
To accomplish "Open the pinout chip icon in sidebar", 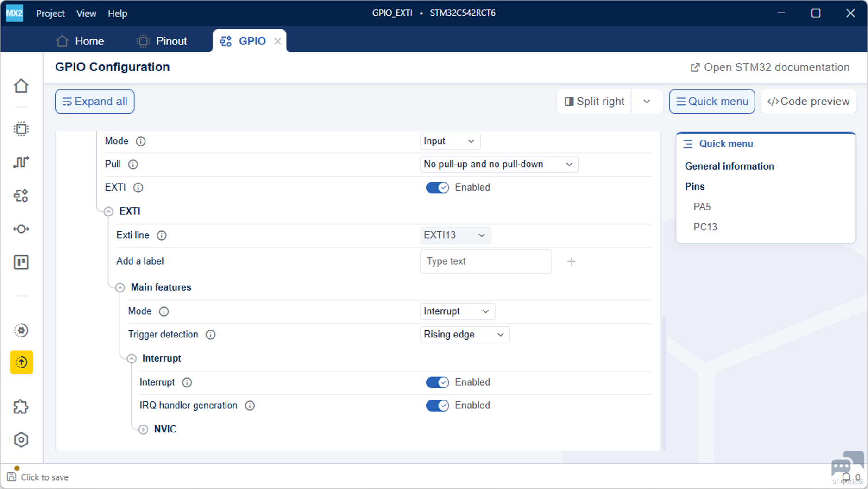I will [x=21, y=129].
